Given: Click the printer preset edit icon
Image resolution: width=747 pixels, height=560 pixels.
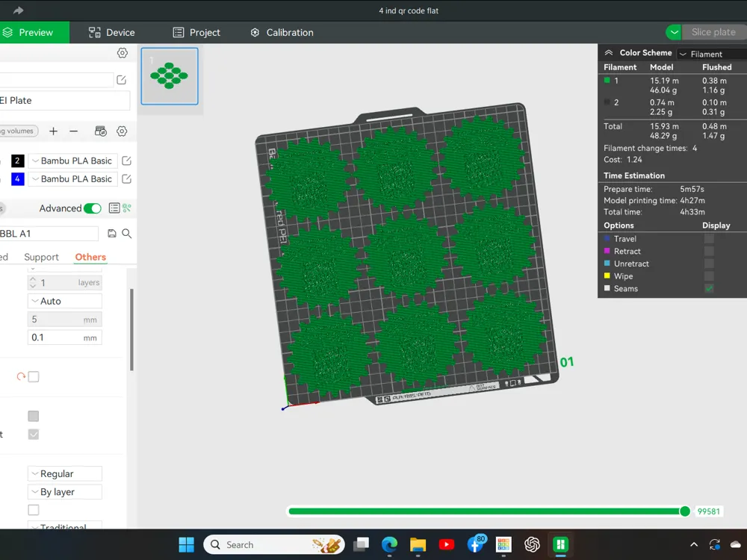Looking at the screenshot, I should pos(122,80).
